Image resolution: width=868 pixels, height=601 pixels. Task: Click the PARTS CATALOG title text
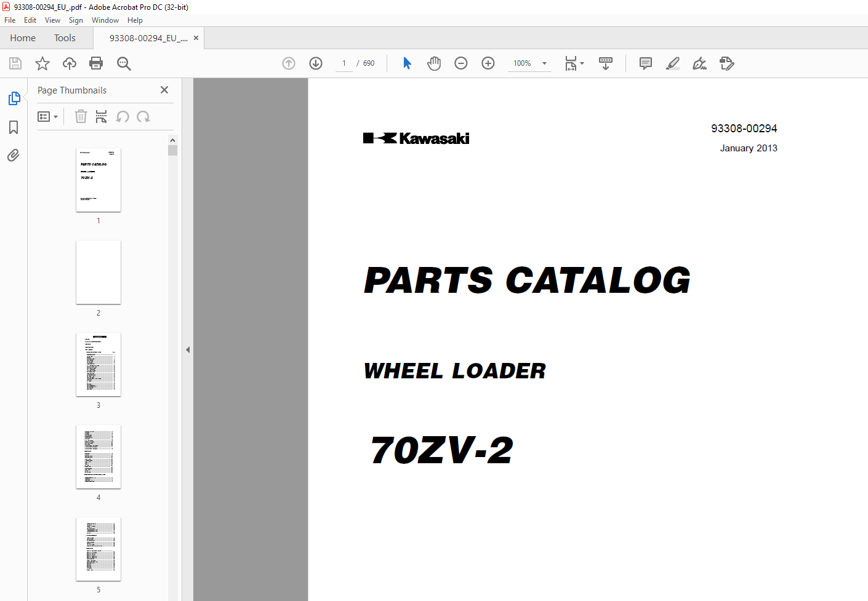527,281
